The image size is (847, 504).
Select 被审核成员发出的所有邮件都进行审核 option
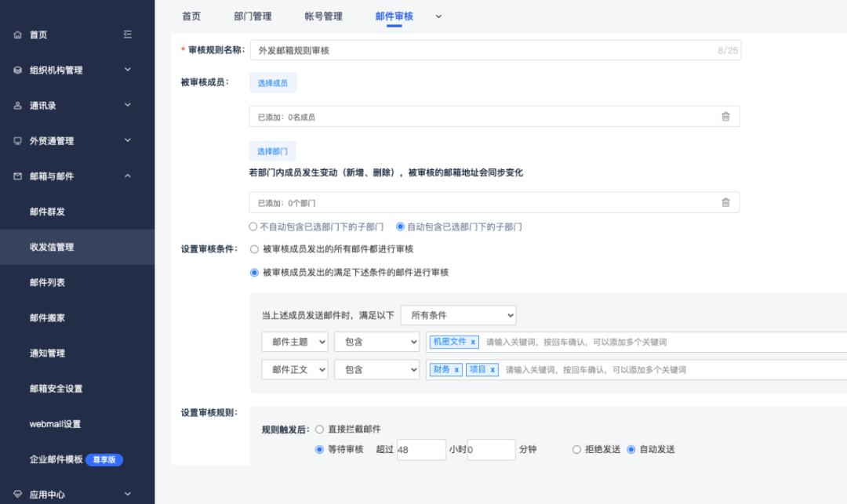pos(254,248)
